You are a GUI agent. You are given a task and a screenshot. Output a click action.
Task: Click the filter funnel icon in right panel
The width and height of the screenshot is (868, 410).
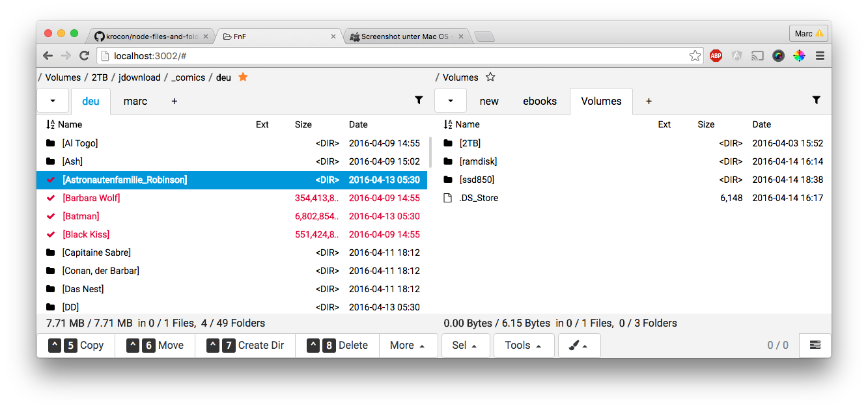816,100
